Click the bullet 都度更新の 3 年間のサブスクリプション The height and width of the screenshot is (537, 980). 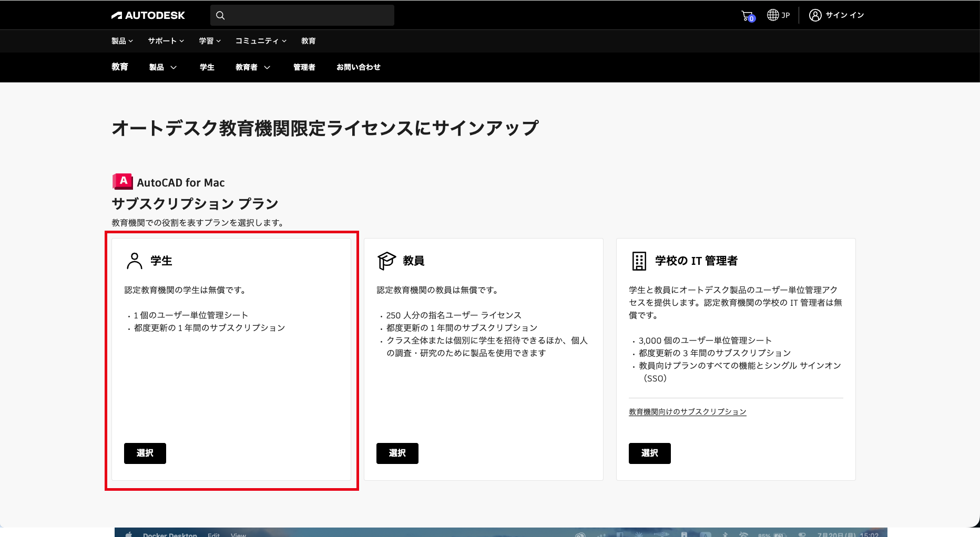[x=714, y=353]
